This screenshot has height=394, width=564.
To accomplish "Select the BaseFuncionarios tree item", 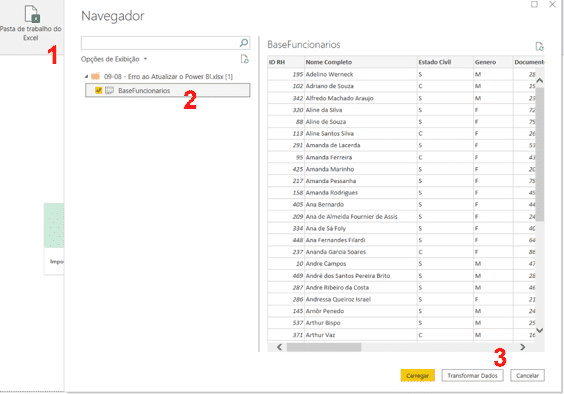I will point(168,90).
